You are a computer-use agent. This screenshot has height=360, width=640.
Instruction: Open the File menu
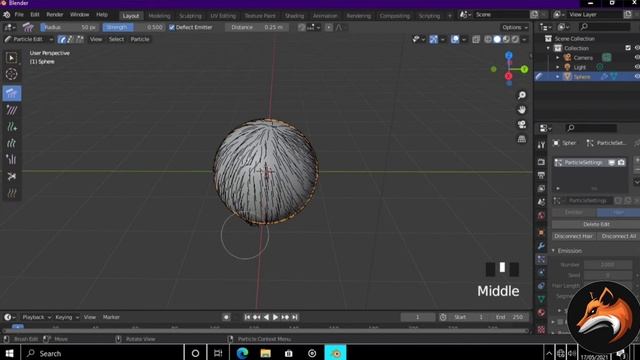point(19,15)
